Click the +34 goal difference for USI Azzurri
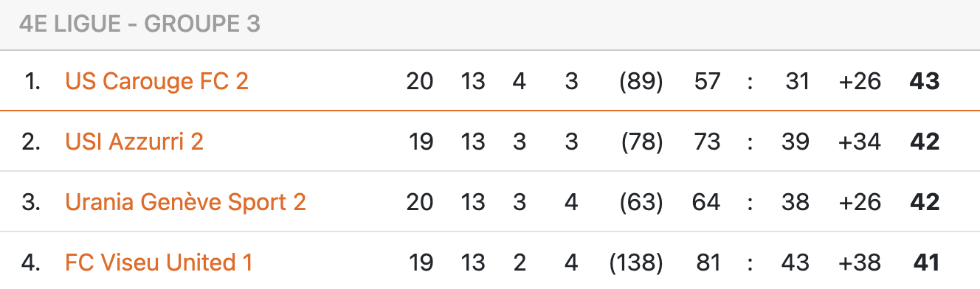Image resolution: width=980 pixels, height=289 pixels. (860, 142)
